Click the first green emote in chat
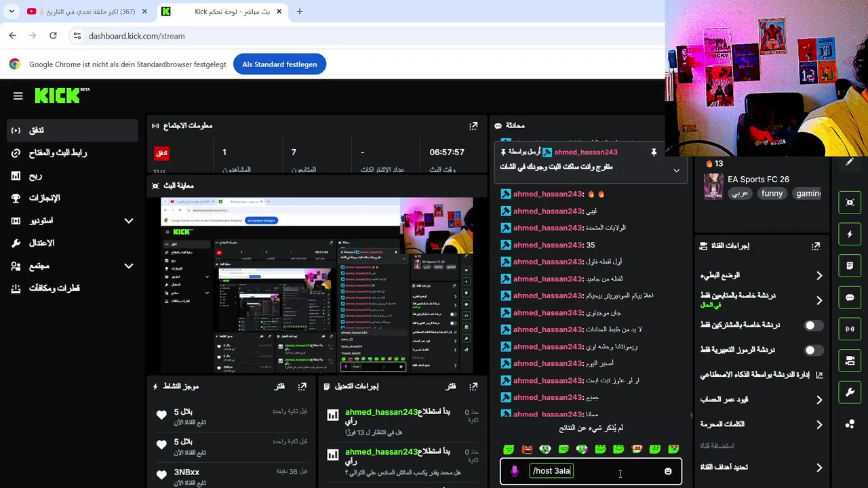868x488 pixels. point(509,449)
